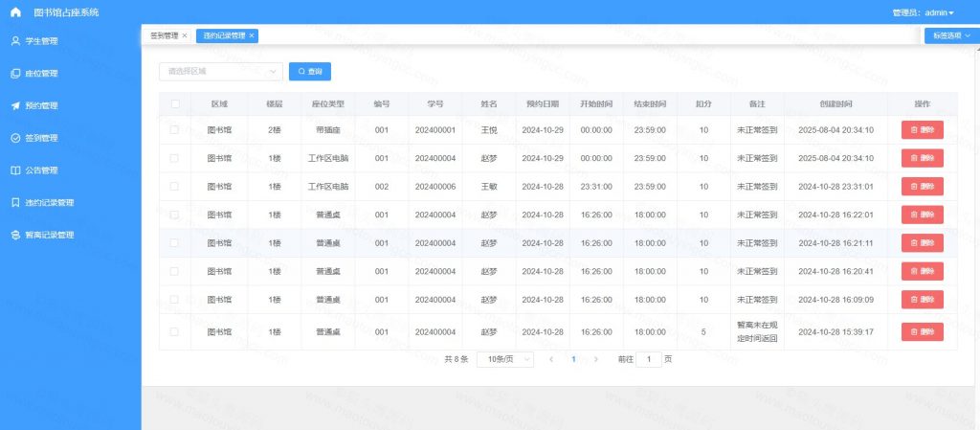
Task: Check the row created 2024-10-28 16:22:01
Action: (174, 215)
